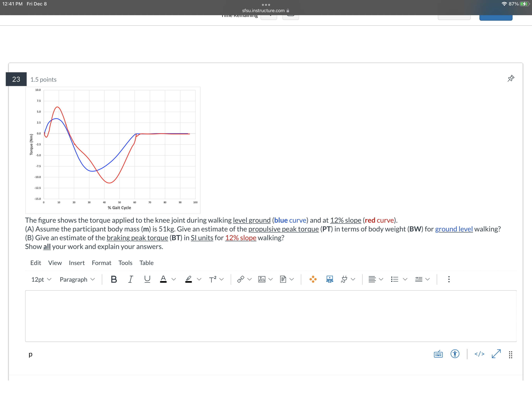Open the keyboard shortcuts icon
The image size is (532, 399).
[x=438, y=354]
